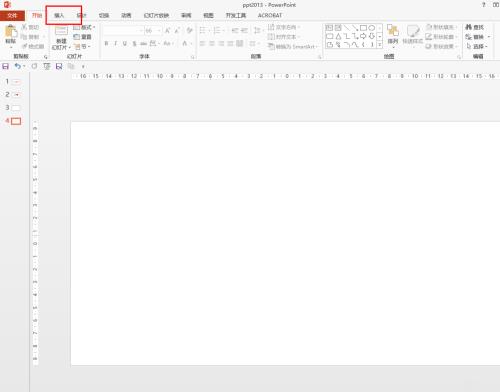Switch to the Insert (插入) tab
Viewport: 500px width, 392px height.
(59, 15)
